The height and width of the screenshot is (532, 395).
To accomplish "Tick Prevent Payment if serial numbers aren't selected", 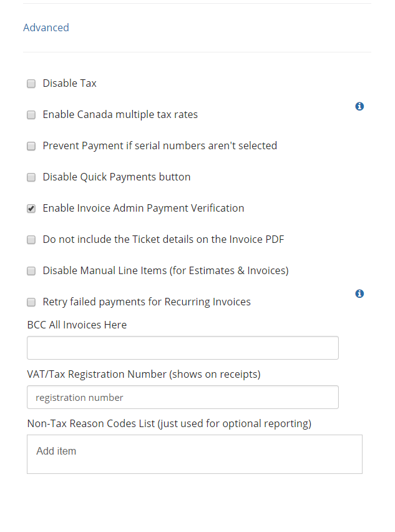I will pos(31,146).
